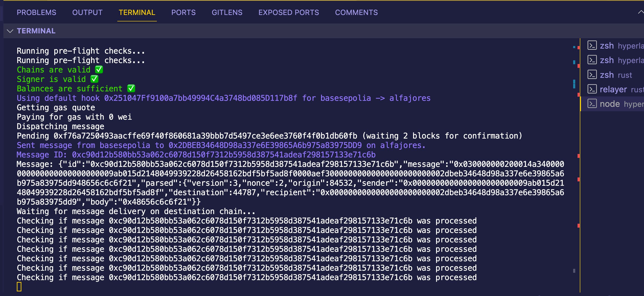The image size is (644, 296).
Task: Select the TERMINAL tab
Action: (137, 12)
